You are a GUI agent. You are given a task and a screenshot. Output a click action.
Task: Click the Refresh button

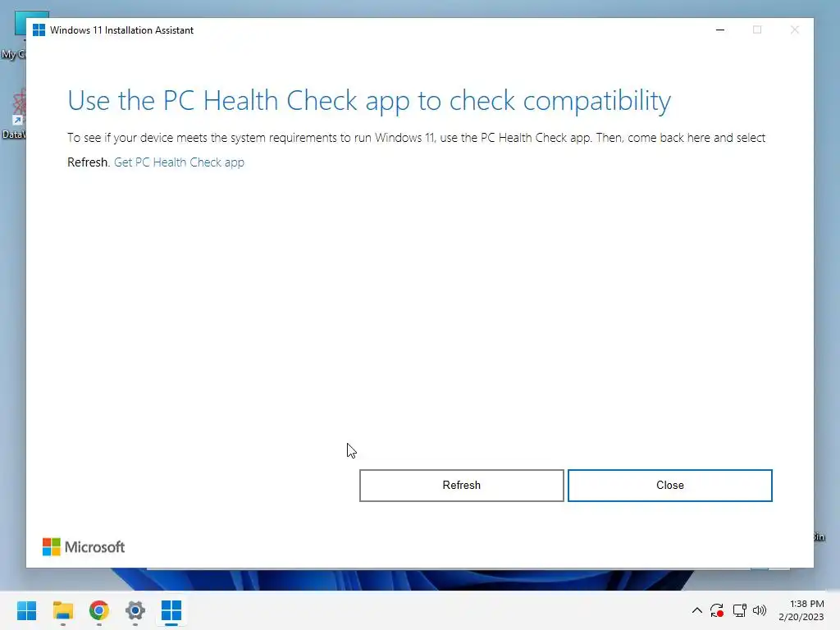[x=461, y=486]
